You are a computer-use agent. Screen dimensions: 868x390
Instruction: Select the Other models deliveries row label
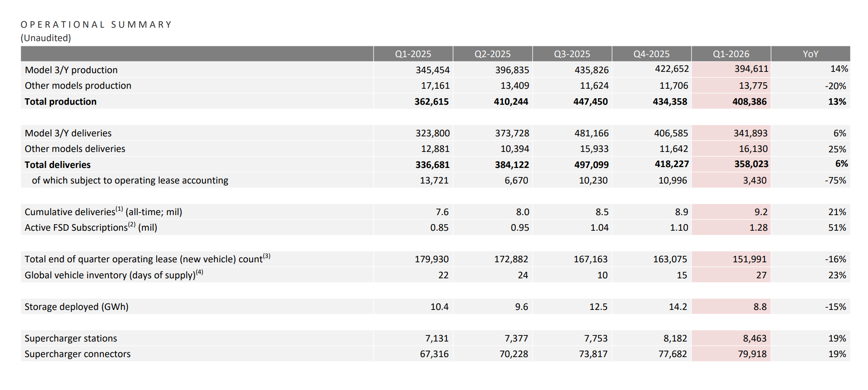click(x=75, y=149)
